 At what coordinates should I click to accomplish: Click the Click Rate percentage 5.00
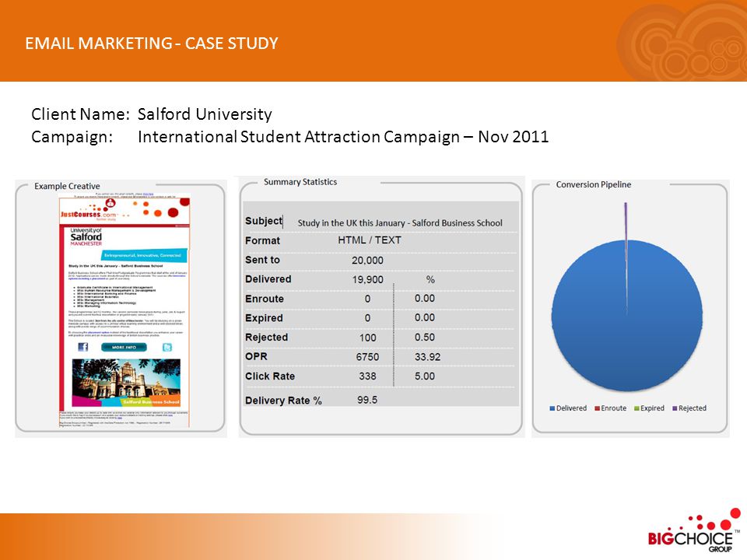[425, 376]
